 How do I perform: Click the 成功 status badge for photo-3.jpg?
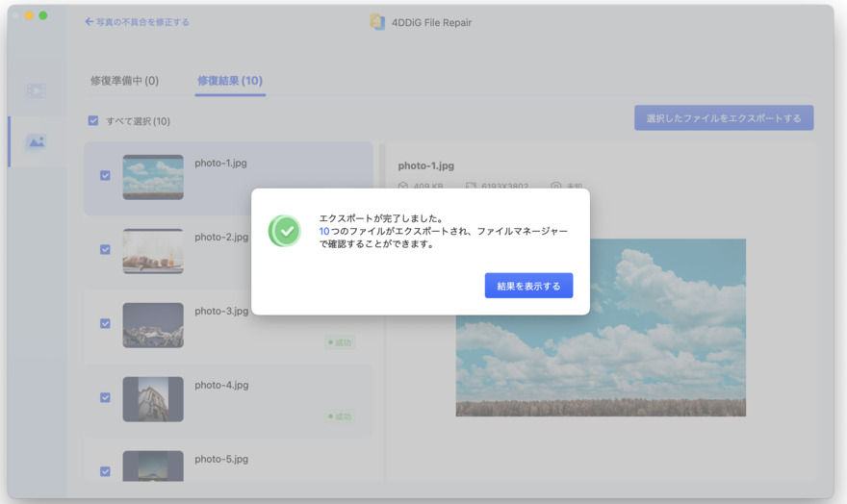(340, 342)
